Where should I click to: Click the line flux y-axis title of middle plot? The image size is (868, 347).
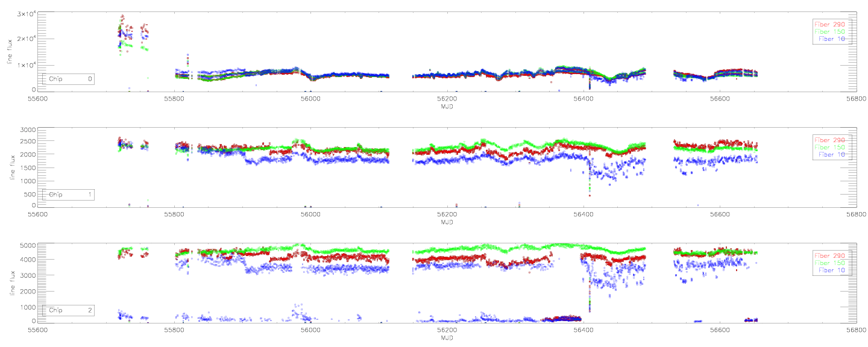pos(10,166)
